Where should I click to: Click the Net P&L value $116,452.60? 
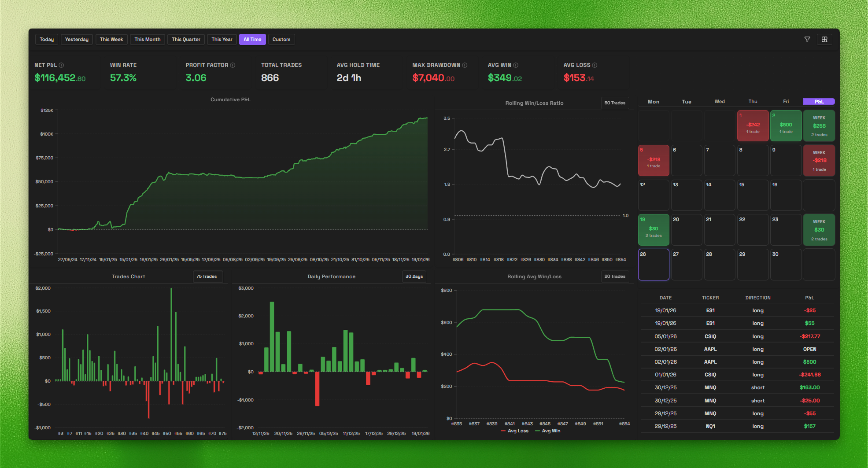click(60, 78)
